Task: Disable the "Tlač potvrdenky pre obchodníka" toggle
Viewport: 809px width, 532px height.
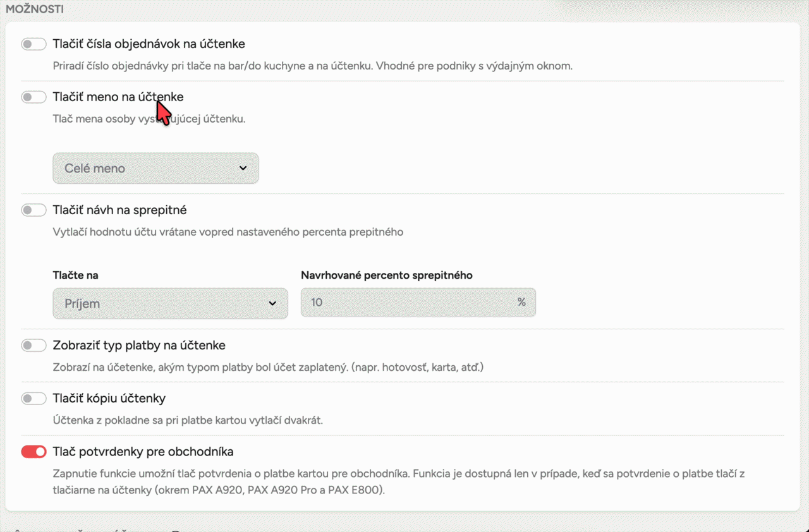Action: click(33, 452)
